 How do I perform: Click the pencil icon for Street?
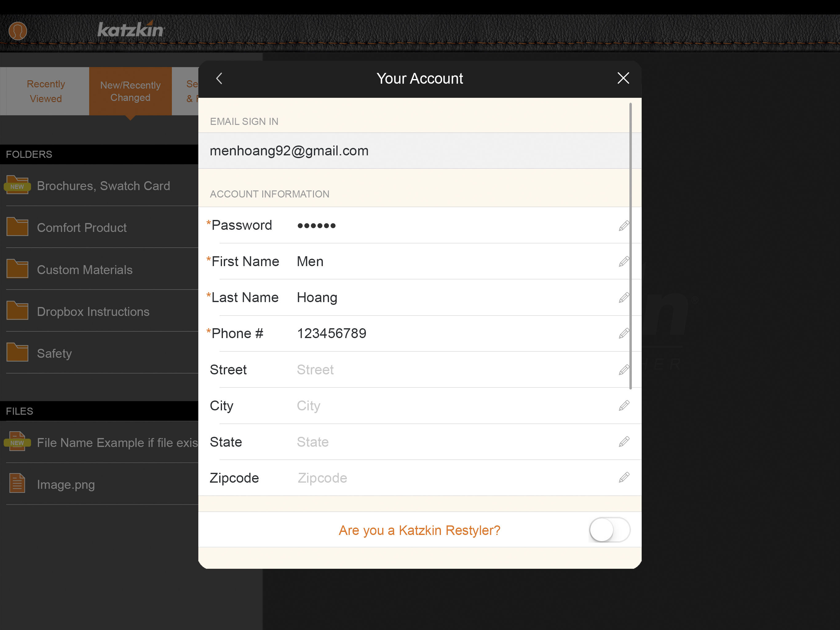point(624,370)
